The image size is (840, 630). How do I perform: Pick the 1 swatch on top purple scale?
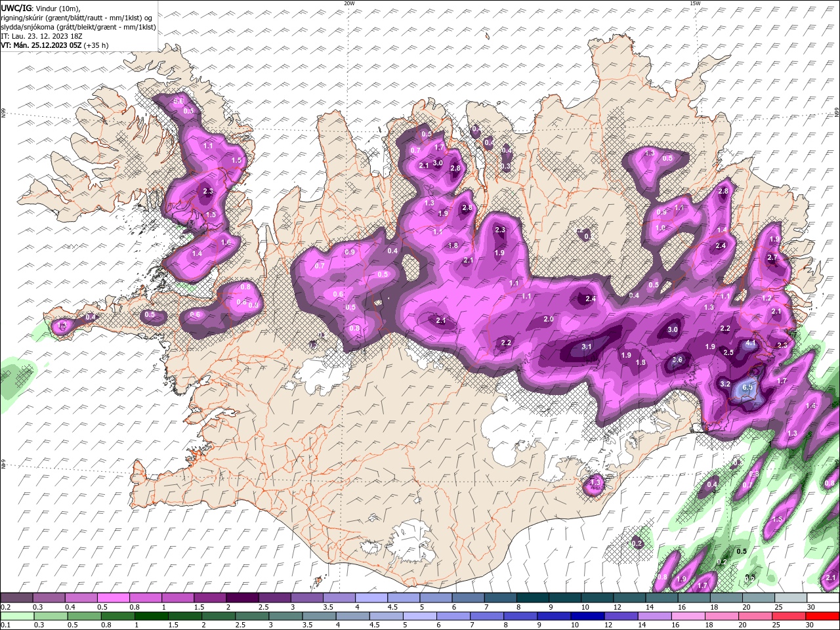[x=177, y=598]
